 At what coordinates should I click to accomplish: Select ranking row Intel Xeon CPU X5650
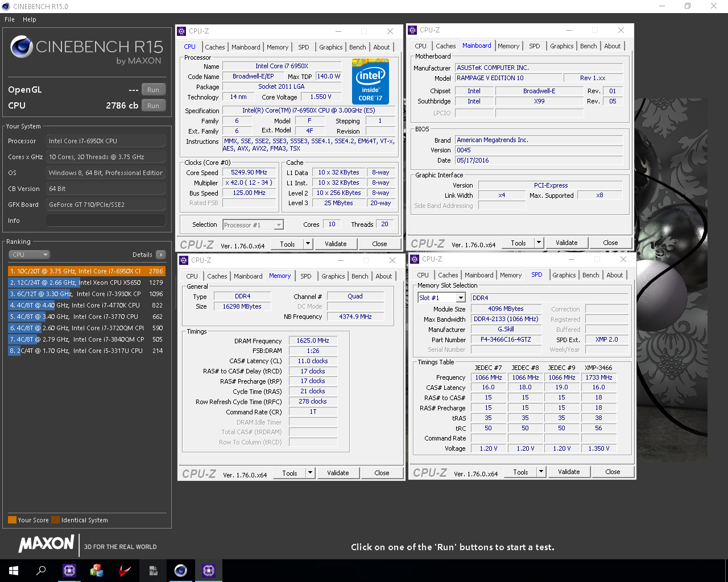click(86, 282)
